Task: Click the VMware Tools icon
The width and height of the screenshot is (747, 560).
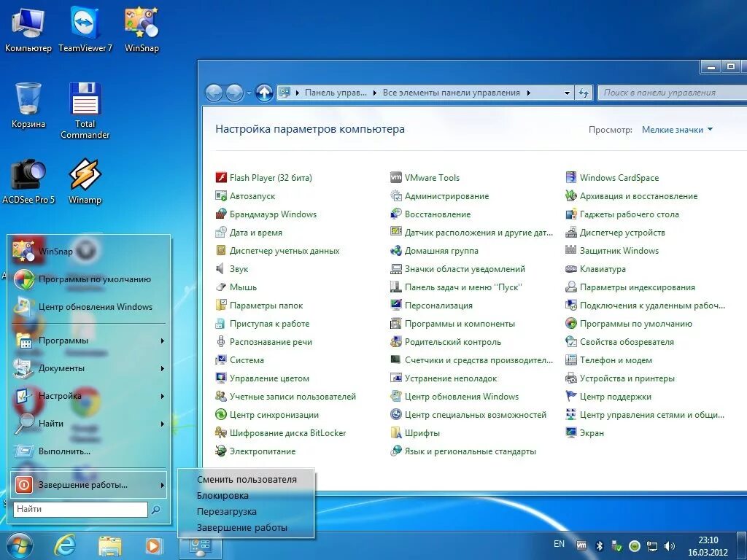Action: click(x=396, y=178)
